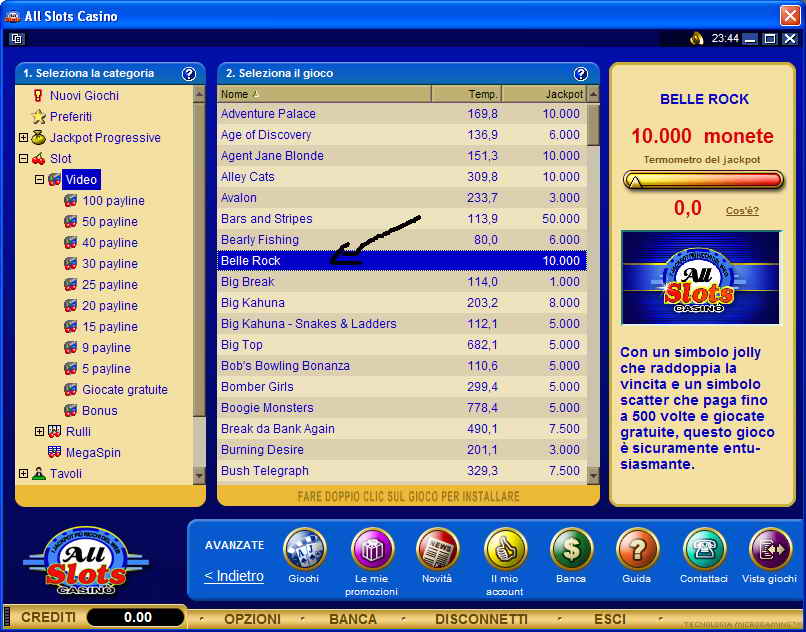Open Le mie promozioni gift icon
The width and height of the screenshot is (806, 632).
(x=372, y=550)
